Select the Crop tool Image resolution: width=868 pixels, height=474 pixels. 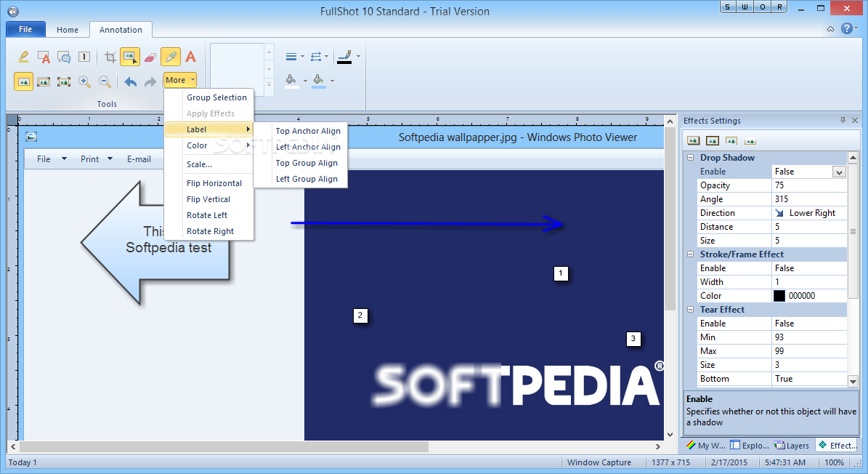coord(110,57)
